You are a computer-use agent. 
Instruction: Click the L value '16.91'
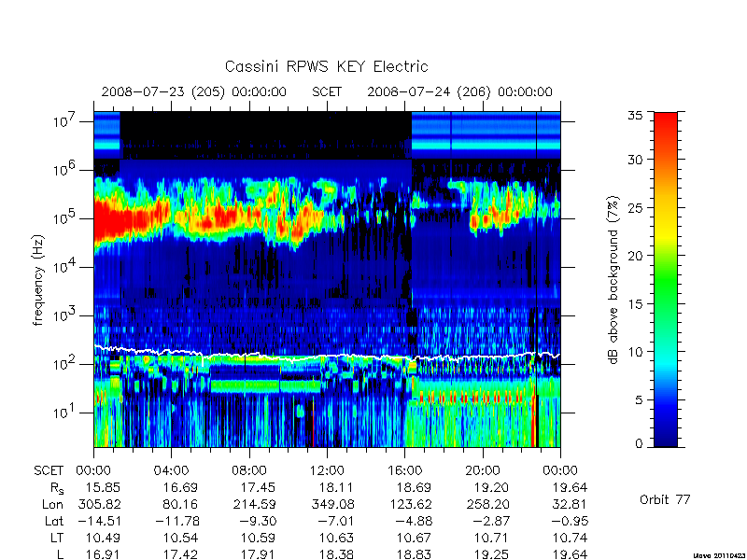coord(103,554)
